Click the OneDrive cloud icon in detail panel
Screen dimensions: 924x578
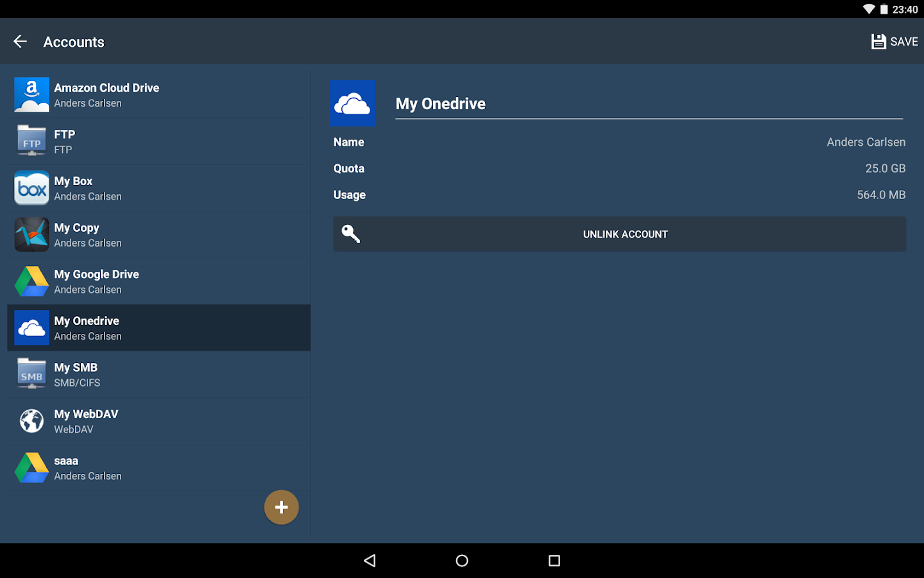[x=352, y=103]
